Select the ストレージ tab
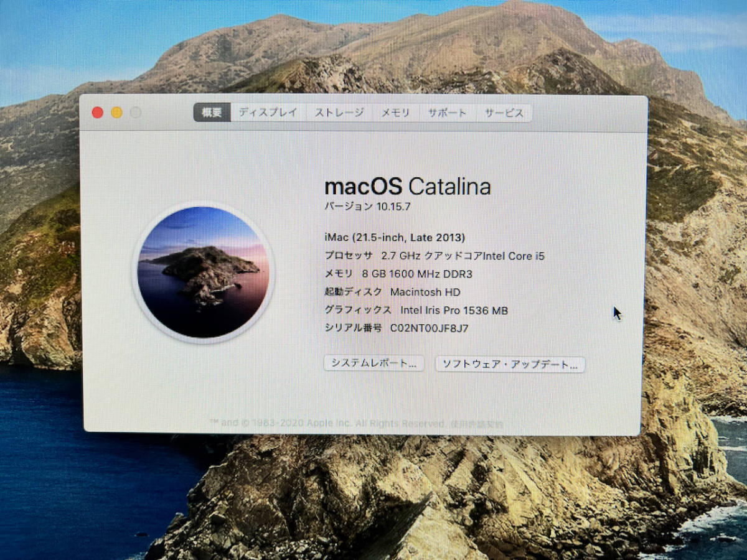747x560 pixels. (x=339, y=113)
